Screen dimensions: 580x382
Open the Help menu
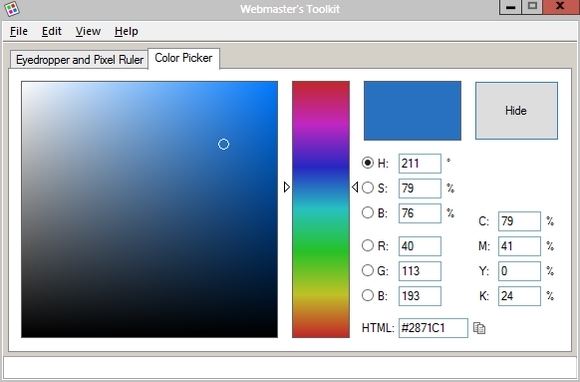click(126, 31)
